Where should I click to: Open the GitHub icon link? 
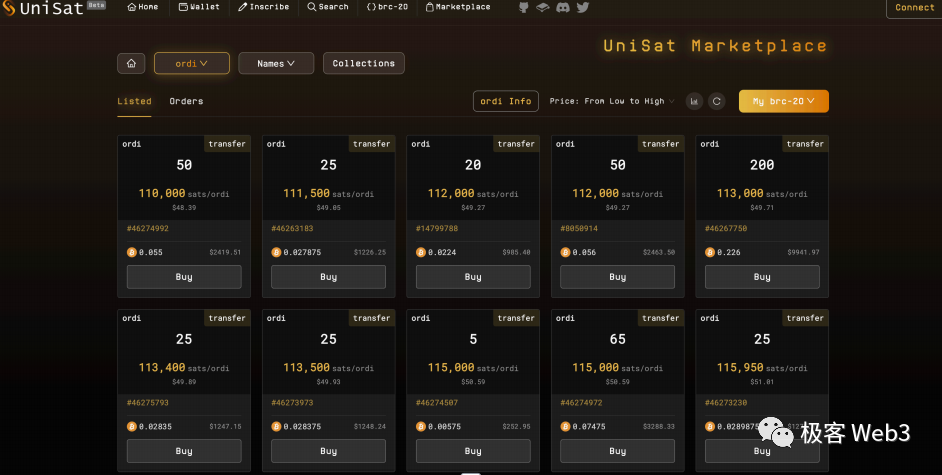point(524,7)
